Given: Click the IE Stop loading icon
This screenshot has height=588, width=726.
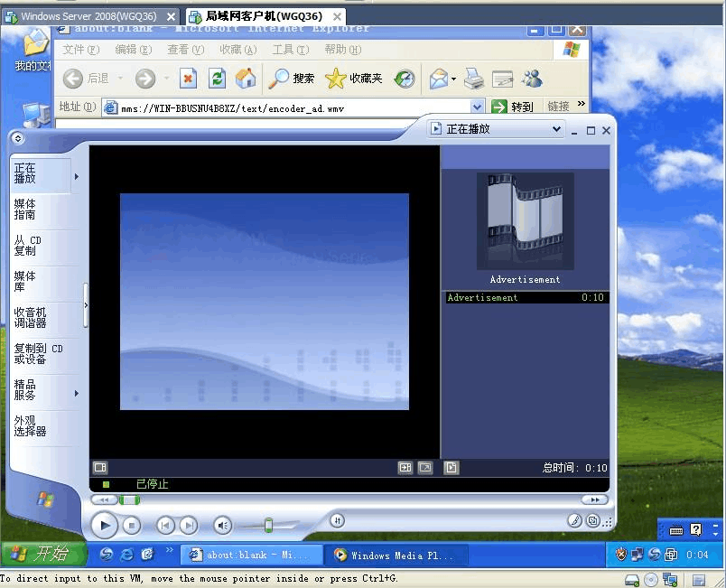Looking at the screenshot, I should pos(188,79).
